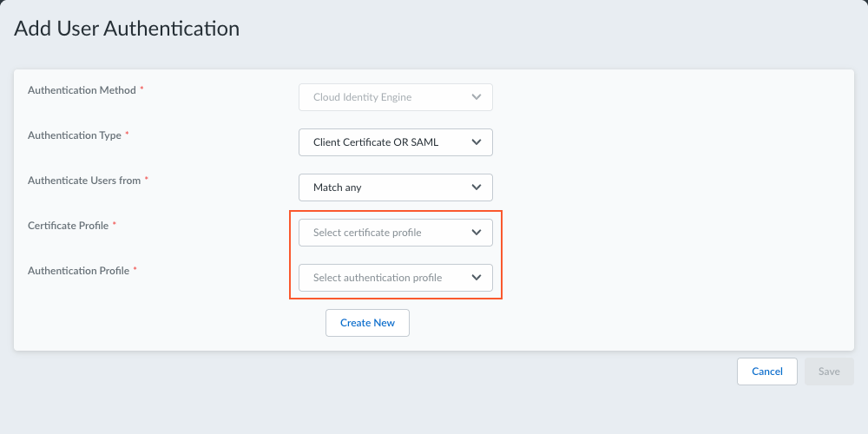Image resolution: width=868 pixels, height=434 pixels.
Task: Open the Select authentication profile dropdown
Action: click(395, 278)
